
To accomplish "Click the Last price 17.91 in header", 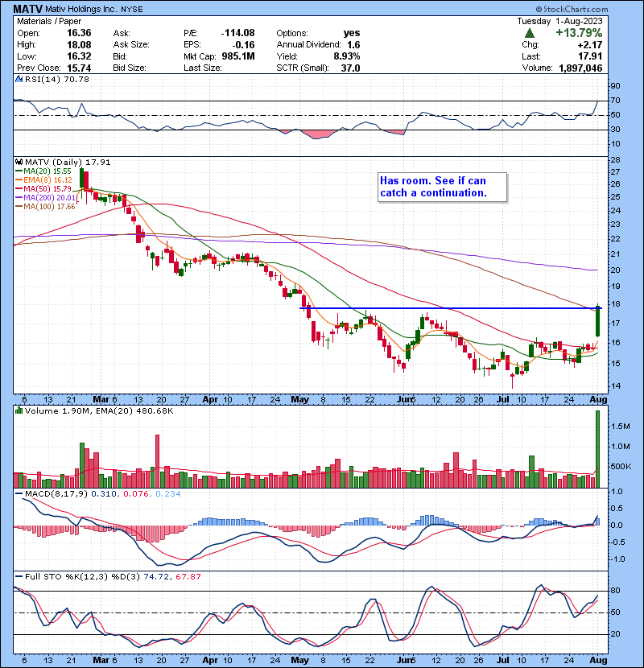I will pyautogui.click(x=590, y=56).
